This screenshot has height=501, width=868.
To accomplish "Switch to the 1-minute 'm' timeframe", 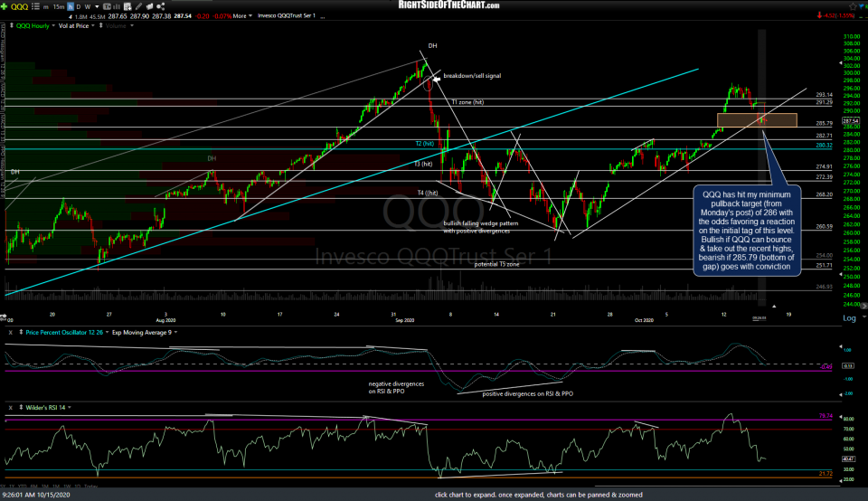I will 45,7.
